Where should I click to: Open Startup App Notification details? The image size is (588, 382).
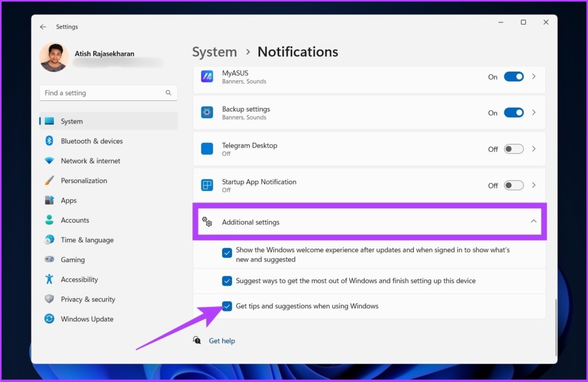coord(534,185)
